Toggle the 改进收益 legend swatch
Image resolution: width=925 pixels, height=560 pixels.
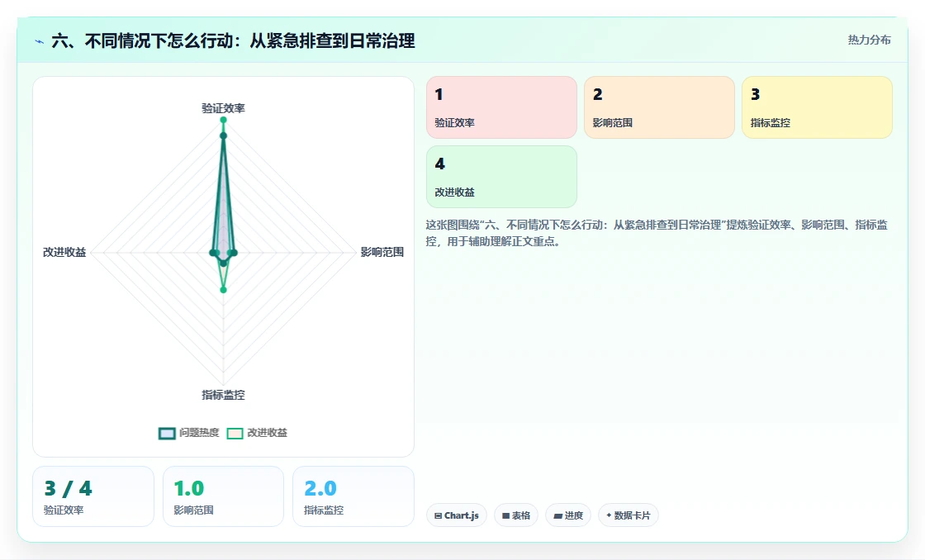click(235, 433)
